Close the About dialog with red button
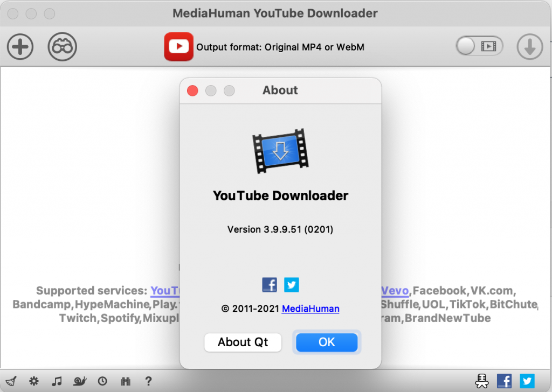Screen dimensions: 552x392 pos(192,90)
